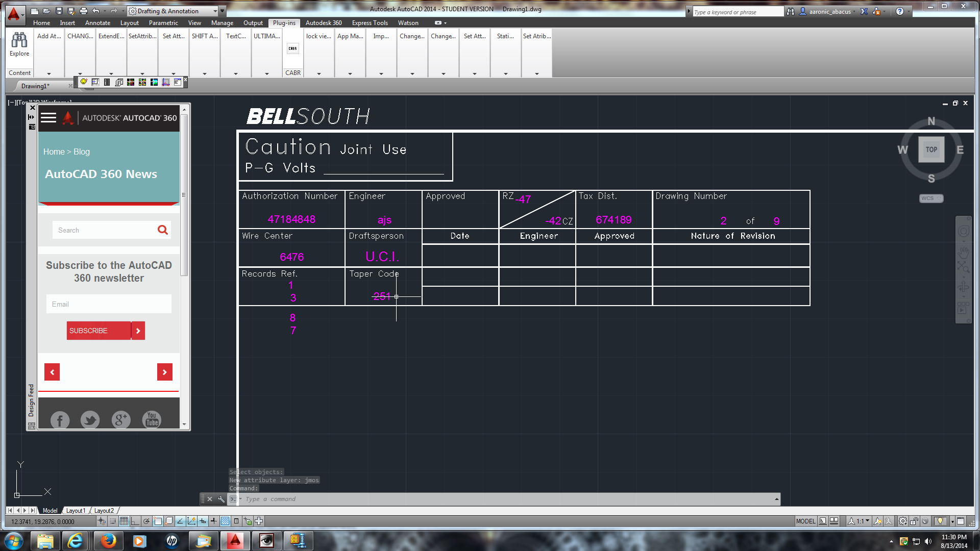
Task: Expand the WCS coordinate system dropdown
Action: tap(931, 198)
